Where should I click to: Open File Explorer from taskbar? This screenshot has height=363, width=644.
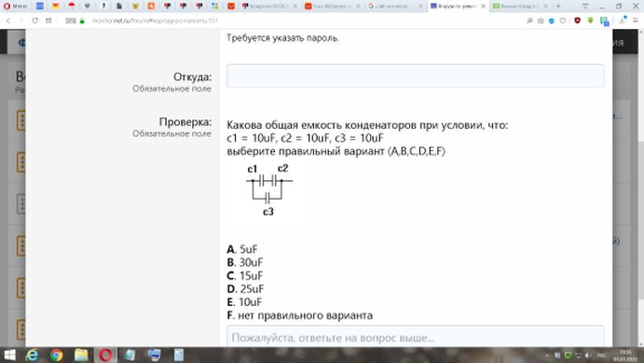pos(81,356)
